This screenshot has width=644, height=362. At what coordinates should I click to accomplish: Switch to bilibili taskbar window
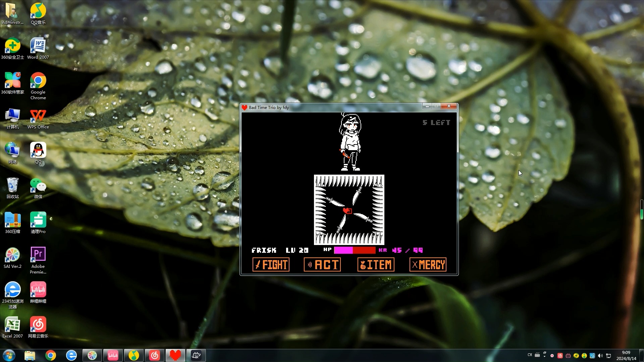(x=113, y=355)
